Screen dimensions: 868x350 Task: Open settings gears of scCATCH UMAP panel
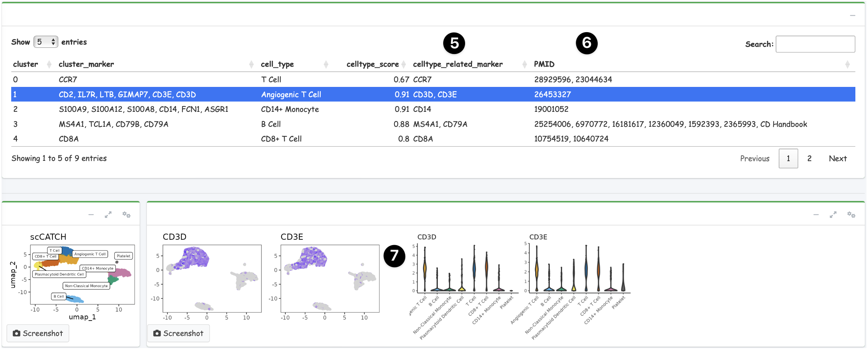tap(127, 215)
